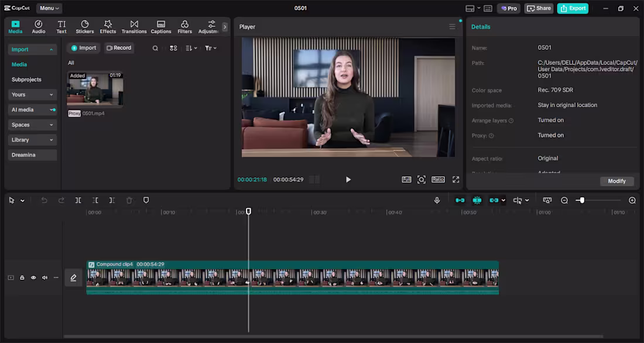Expand the Spaces section

coord(32,125)
